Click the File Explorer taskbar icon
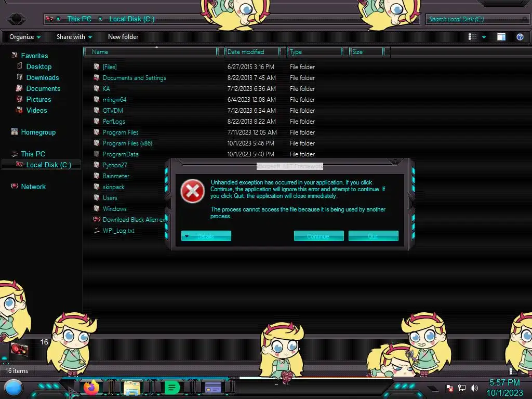 pyautogui.click(x=132, y=388)
